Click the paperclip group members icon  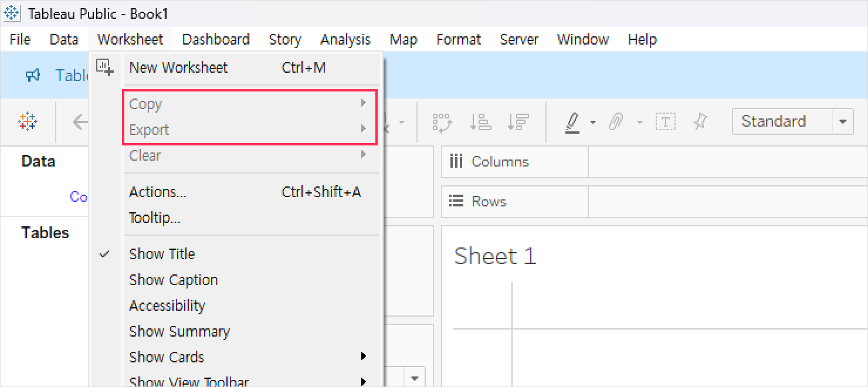tap(616, 122)
